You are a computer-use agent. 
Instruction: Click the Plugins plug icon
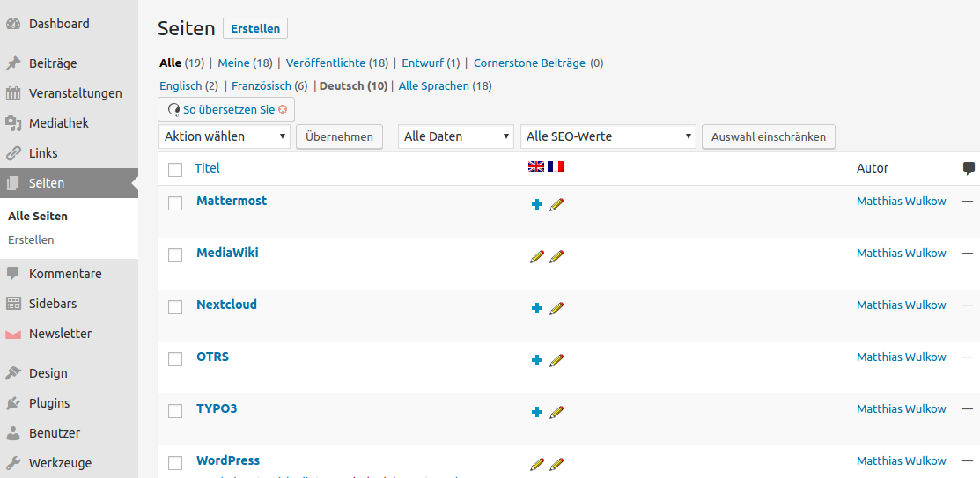13,403
